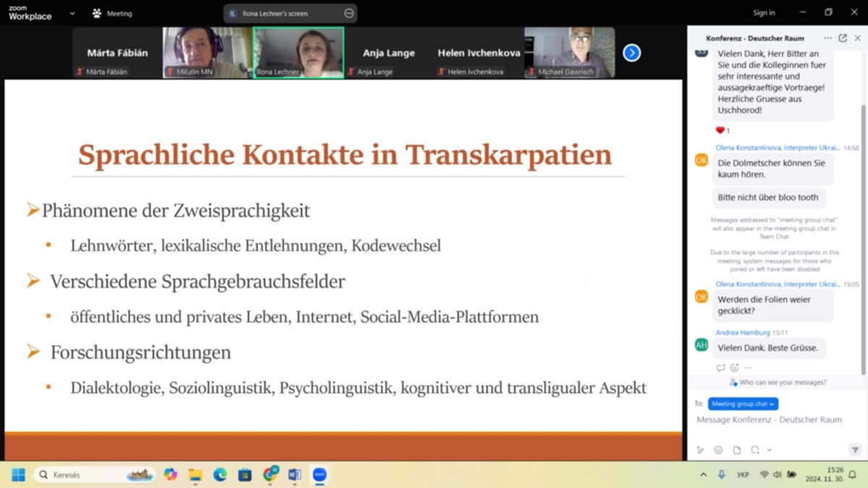868x488 pixels.
Task: Expand the Zoom Workplace dropdown arrow
Action: [x=72, y=13]
